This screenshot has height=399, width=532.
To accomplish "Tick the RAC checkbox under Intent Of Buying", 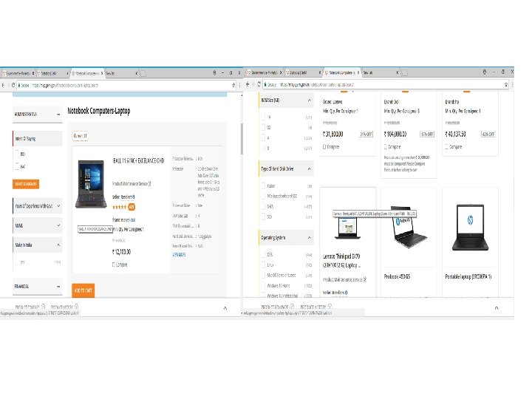I will point(17,166).
